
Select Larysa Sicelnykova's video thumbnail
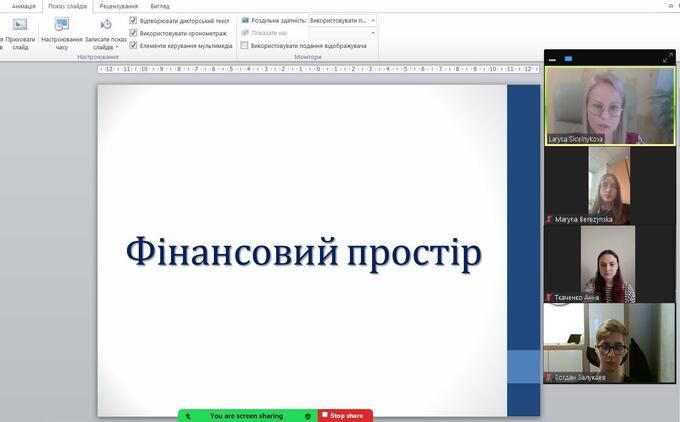[x=609, y=106]
